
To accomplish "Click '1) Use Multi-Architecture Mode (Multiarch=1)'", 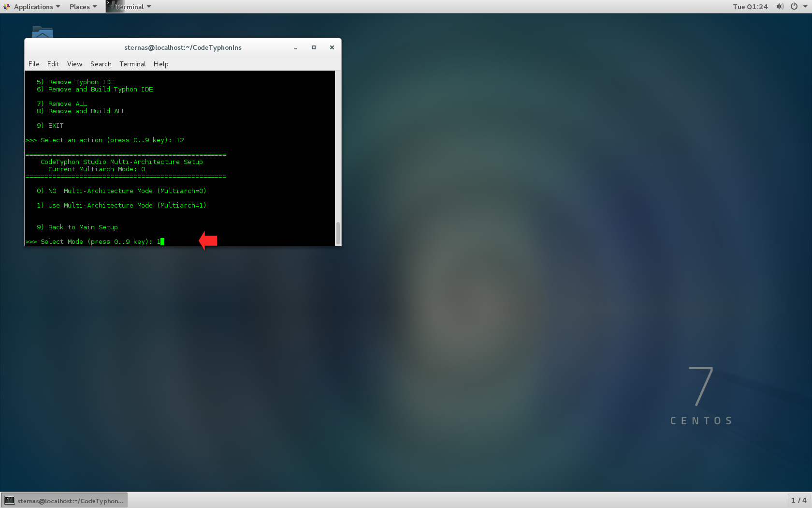I will coord(121,205).
